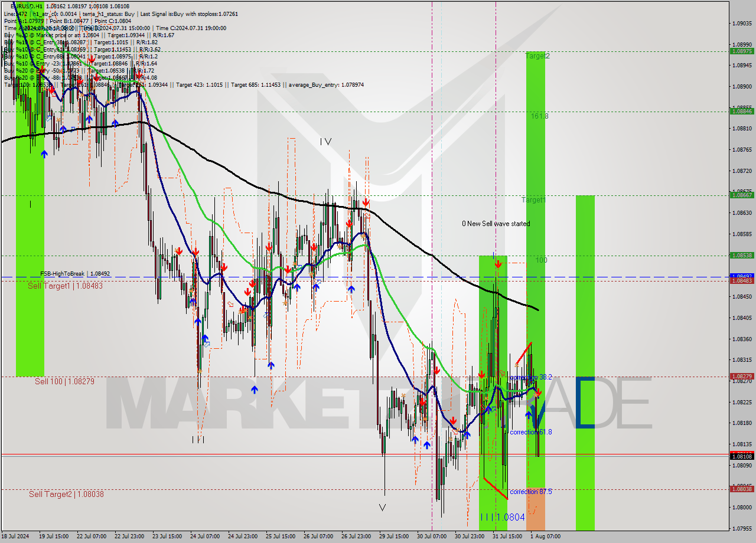The width and height of the screenshot is (756, 543).
Task: Click the '31 Jul 15:00' time label
Action: pos(507,537)
